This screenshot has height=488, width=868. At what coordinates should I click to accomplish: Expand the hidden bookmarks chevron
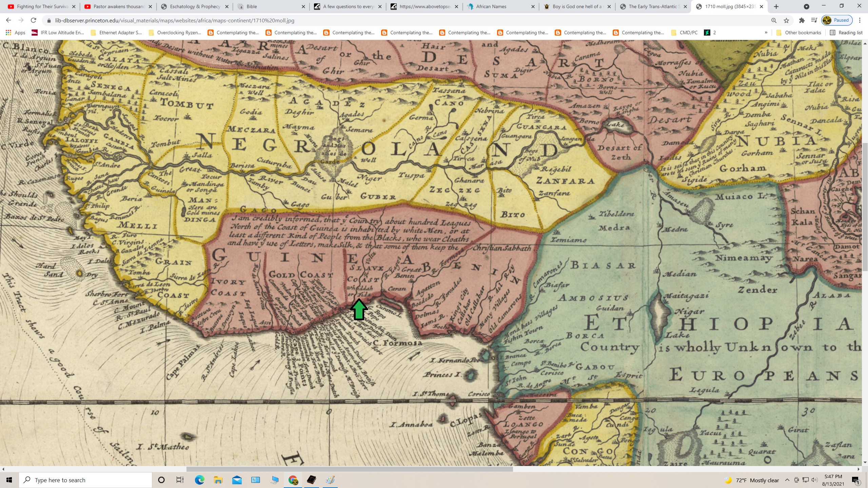coord(766,33)
